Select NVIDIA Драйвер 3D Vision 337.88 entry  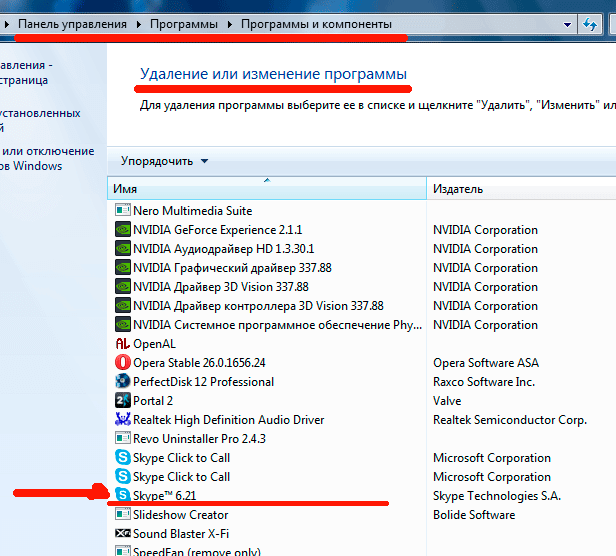coord(221,287)
